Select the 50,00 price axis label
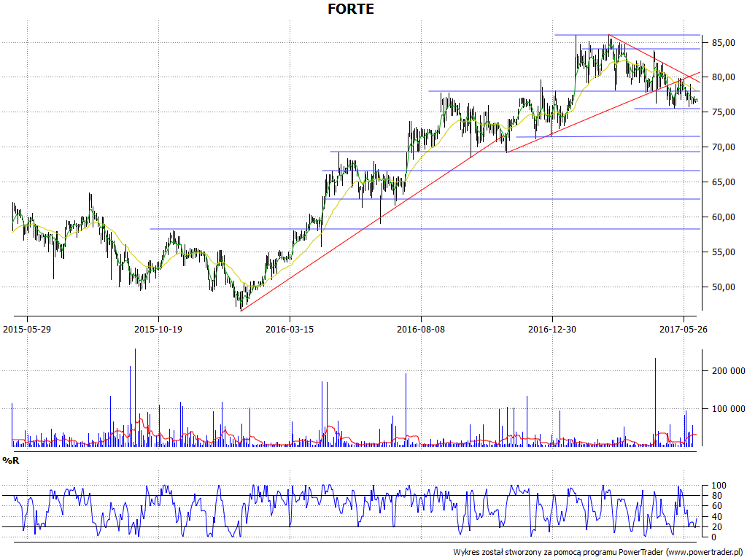The image size is (747, 560). pyautogui.click(x=723, y=287)
